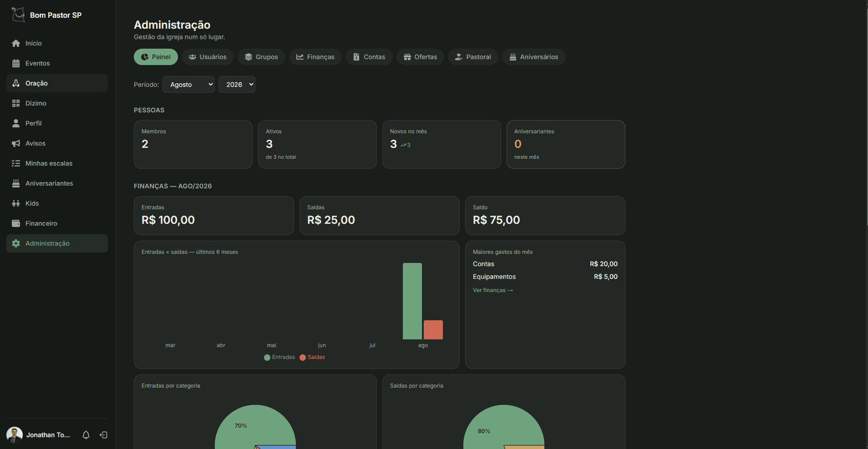Open the Pastoral tab
Viewport: 868px width, 449px height.
tap(473, 57)
